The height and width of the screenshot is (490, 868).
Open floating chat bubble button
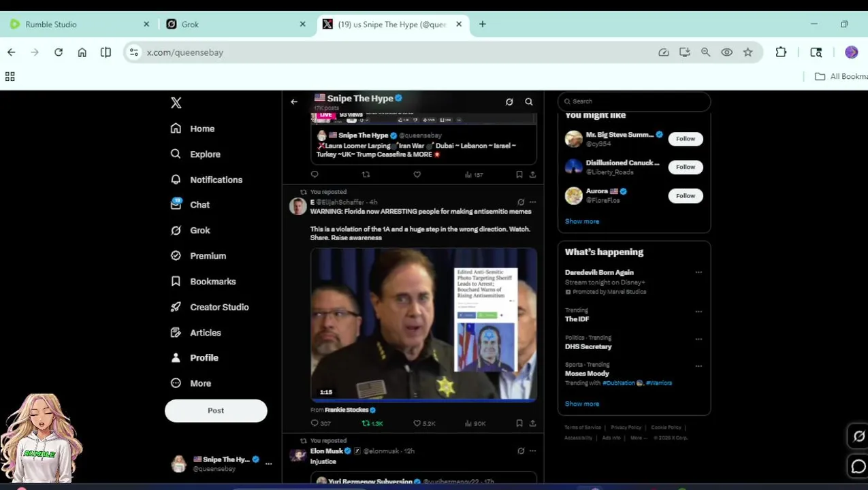[858, 467]
